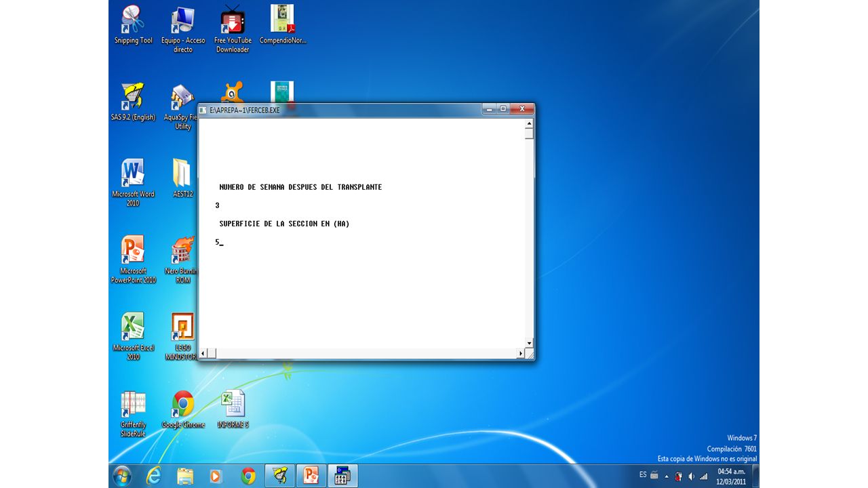Launch Microsoft PowerPoint 2010 desktop shortcut
868x488 pixels.
pos(133,260)
